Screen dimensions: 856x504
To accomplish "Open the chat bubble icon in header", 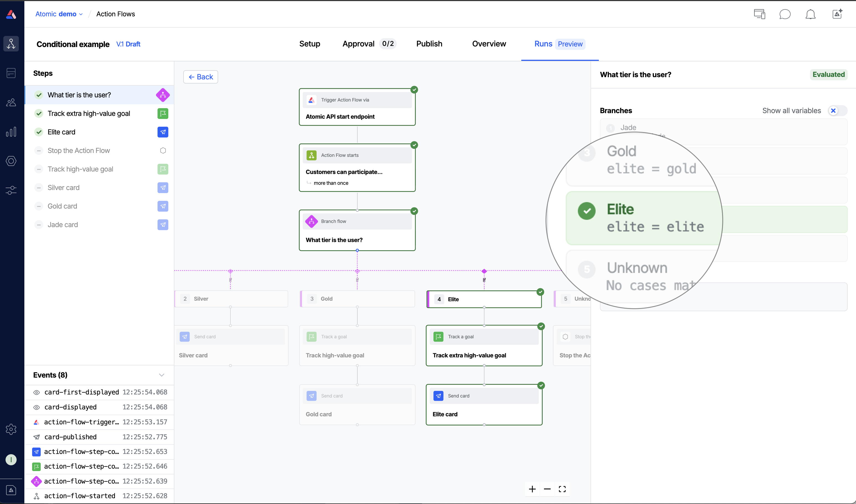I will pyautogui.click(x=785, y=14).
